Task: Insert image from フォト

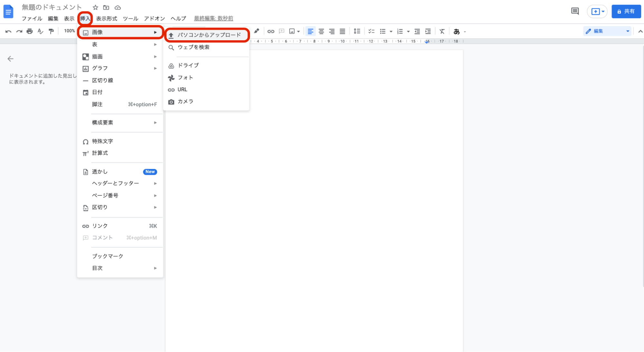Action: pyautogui.click(x=206, y=78)
